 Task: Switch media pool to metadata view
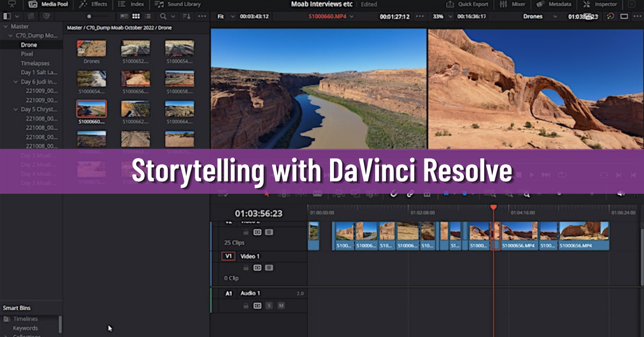pos(123,16)
